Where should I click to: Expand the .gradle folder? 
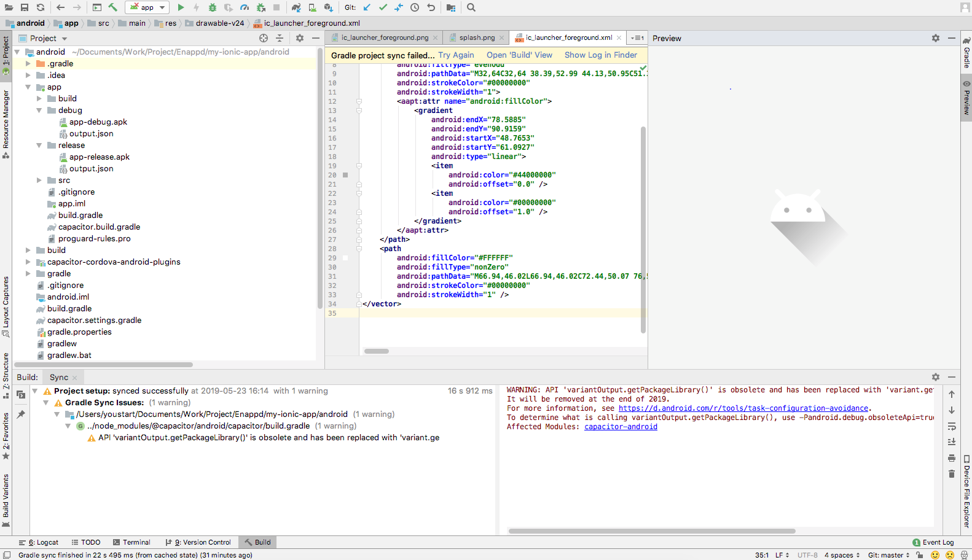point(28,64)
